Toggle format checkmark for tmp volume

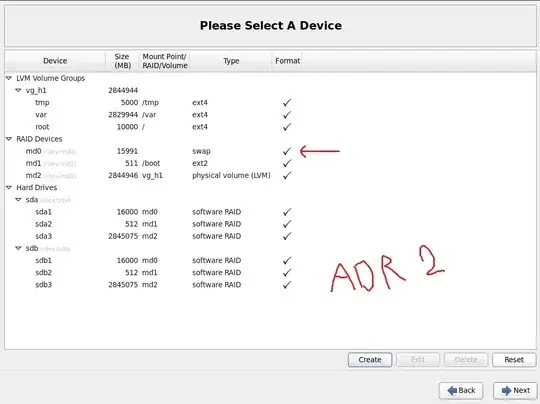287,103
